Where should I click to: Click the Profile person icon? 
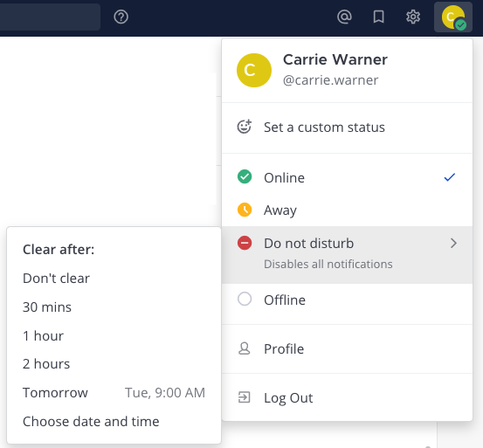245,348
